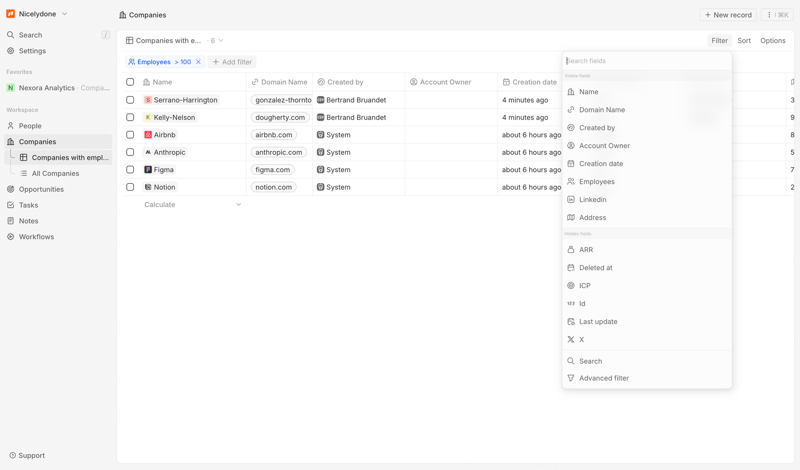
Task: Select Companies in the sidebar
Action: (58, 141)
